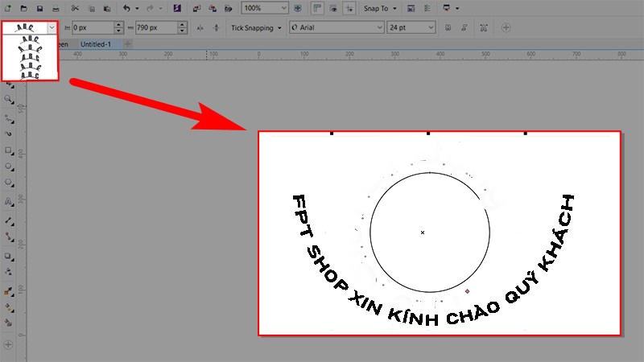The image size is (644, 362).
Task: Select the Zoom tool
Action: (8, 99)
